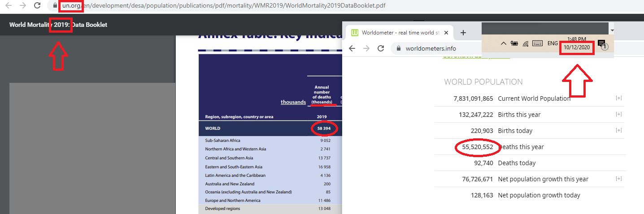The height and width of the screenshot is (214, 644).
Task: Open a new tab with the plus button
Action: [463, 33]
